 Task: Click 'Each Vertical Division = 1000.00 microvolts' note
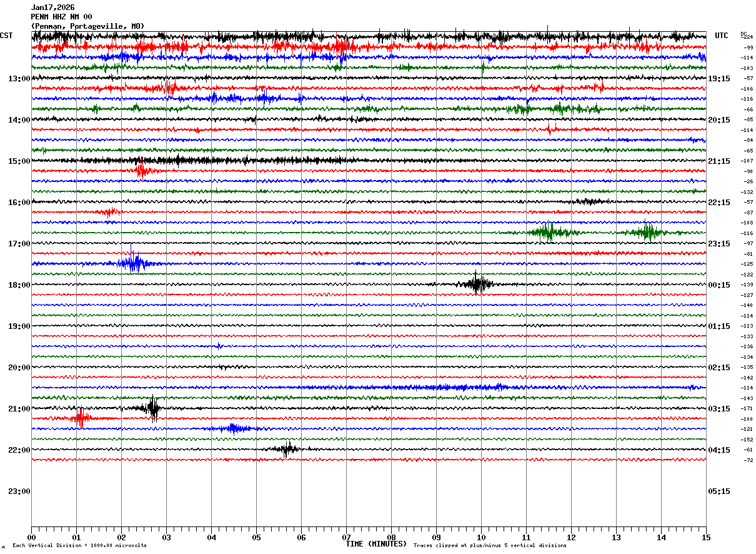(x=79, y=546)
